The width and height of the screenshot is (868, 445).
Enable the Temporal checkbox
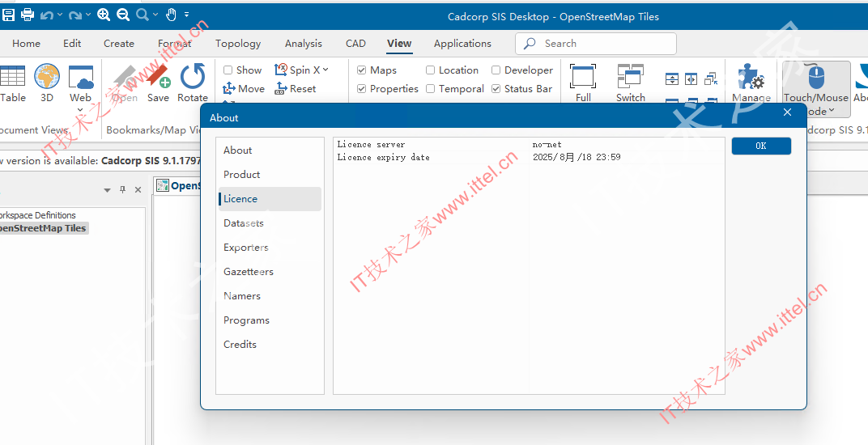430,88
